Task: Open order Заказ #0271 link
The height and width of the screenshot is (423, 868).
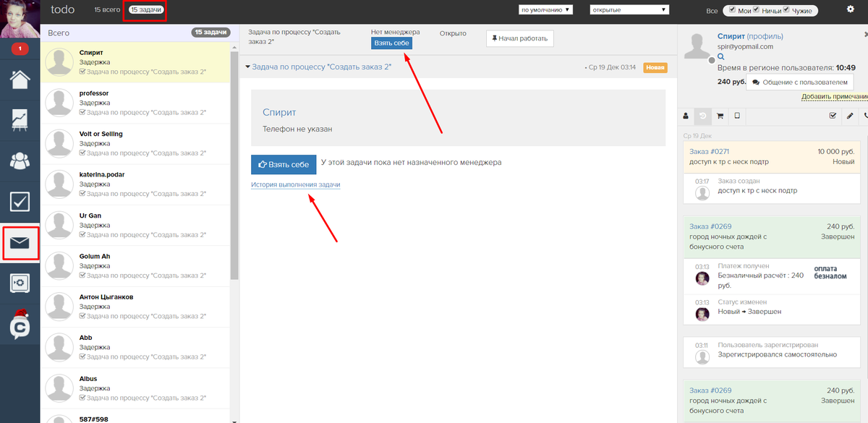Action: coord(710,151)
